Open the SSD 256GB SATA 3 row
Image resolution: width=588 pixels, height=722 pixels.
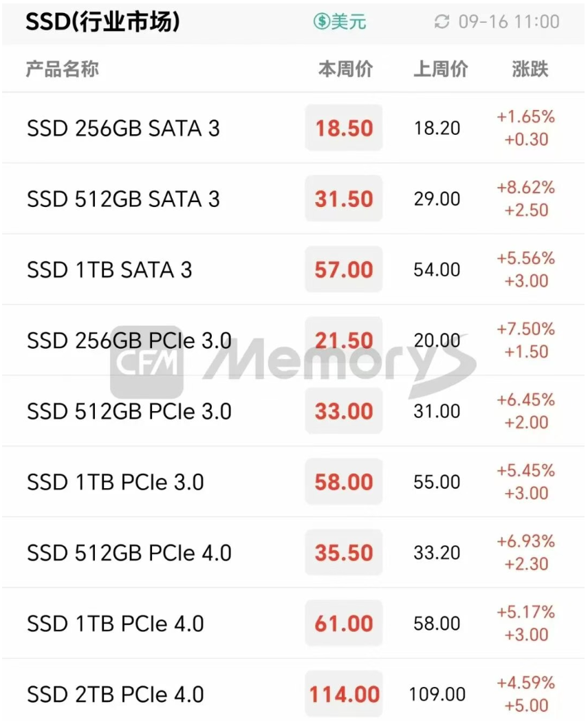(123, 129)
